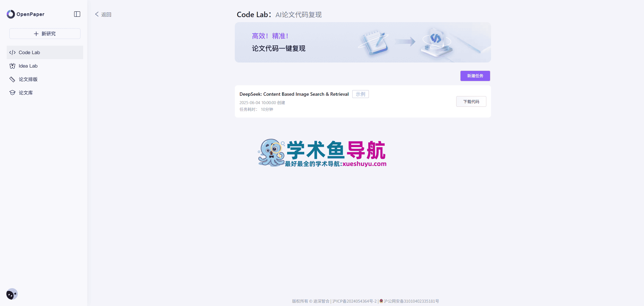Open Idea Lab in the sidebar
Viewport: 644px width, 306px height.
coord(45,66)
